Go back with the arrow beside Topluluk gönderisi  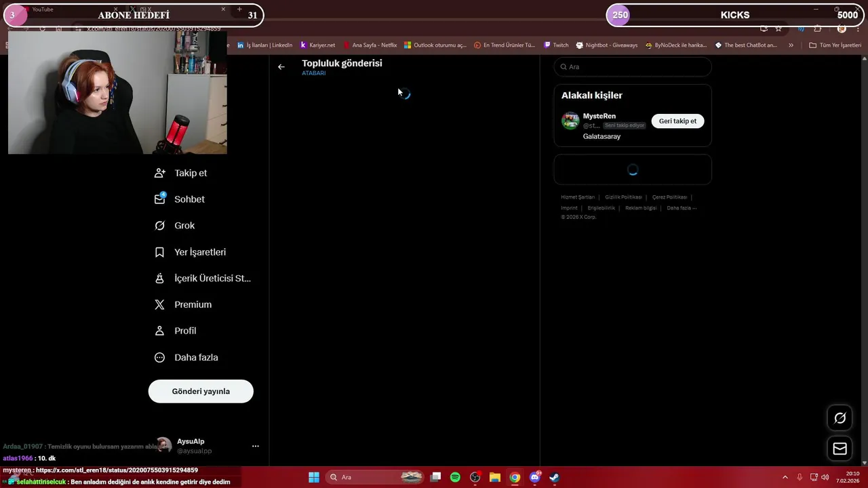[x=281, y=67]
